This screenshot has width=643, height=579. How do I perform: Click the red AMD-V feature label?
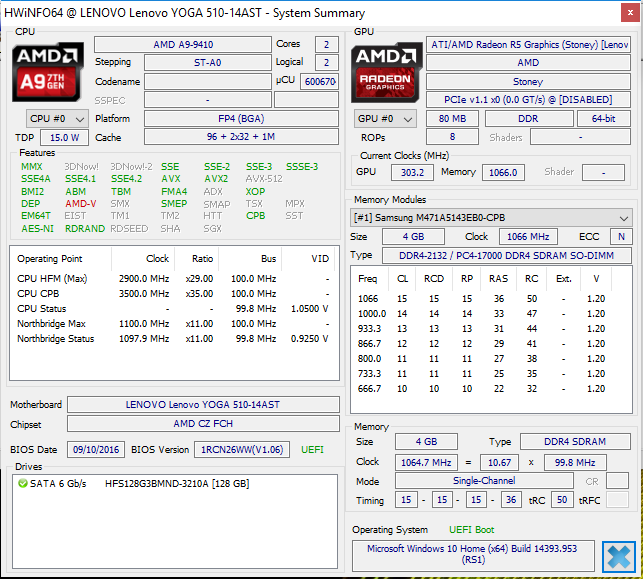tap(81, 204)
